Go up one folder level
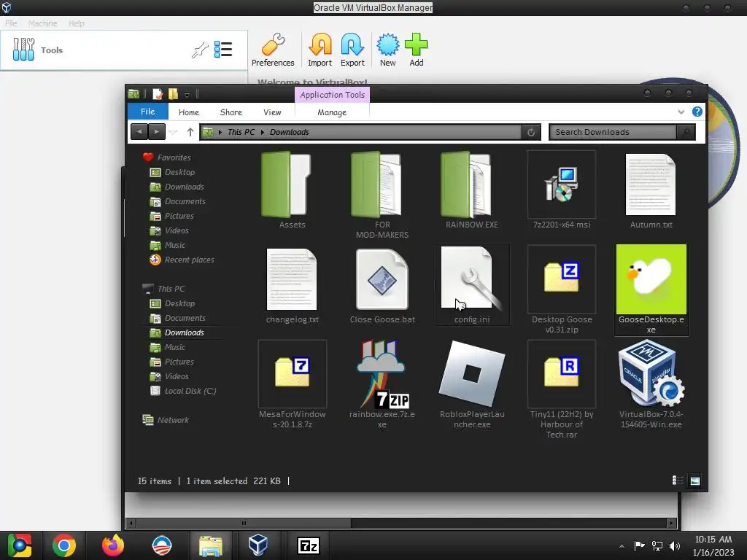 coord(190,132)
